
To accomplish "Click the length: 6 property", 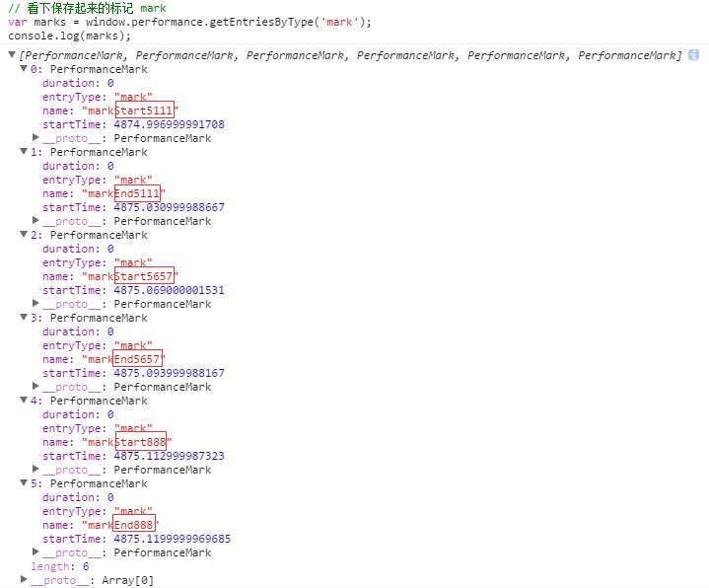I will (x=50, y=566).
